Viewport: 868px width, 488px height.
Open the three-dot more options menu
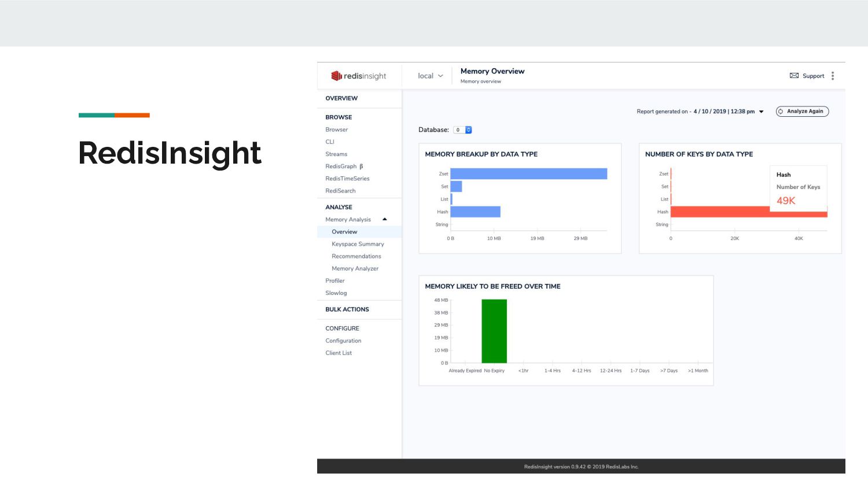pos(833,76)
